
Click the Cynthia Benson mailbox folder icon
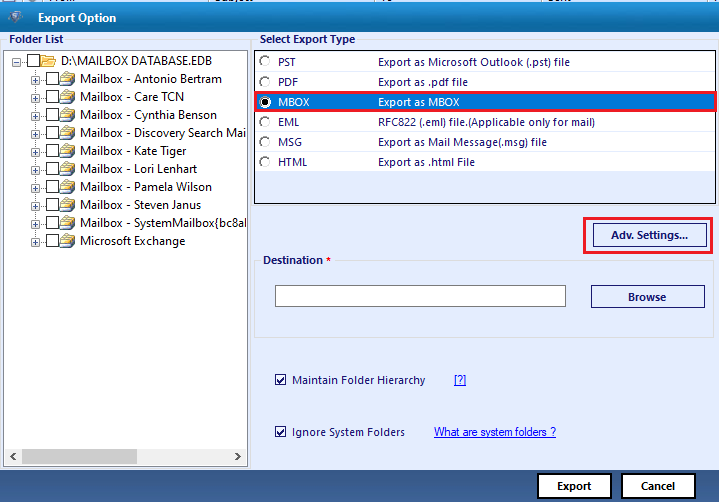coord(67,115)
